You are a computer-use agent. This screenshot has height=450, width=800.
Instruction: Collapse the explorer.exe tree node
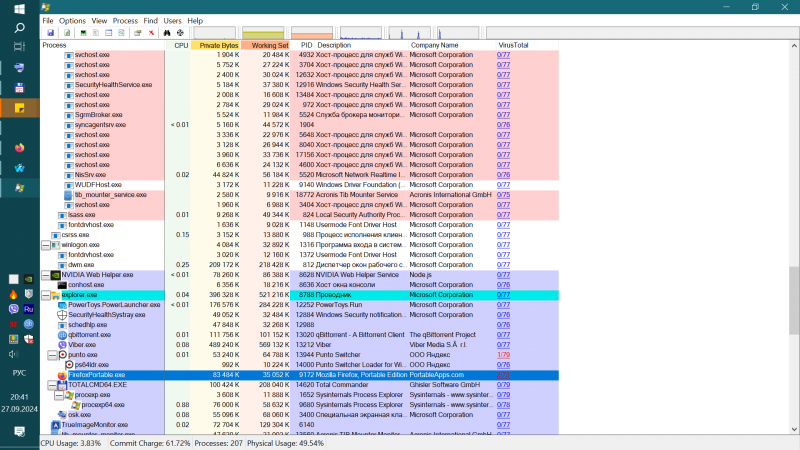point(46,295)
